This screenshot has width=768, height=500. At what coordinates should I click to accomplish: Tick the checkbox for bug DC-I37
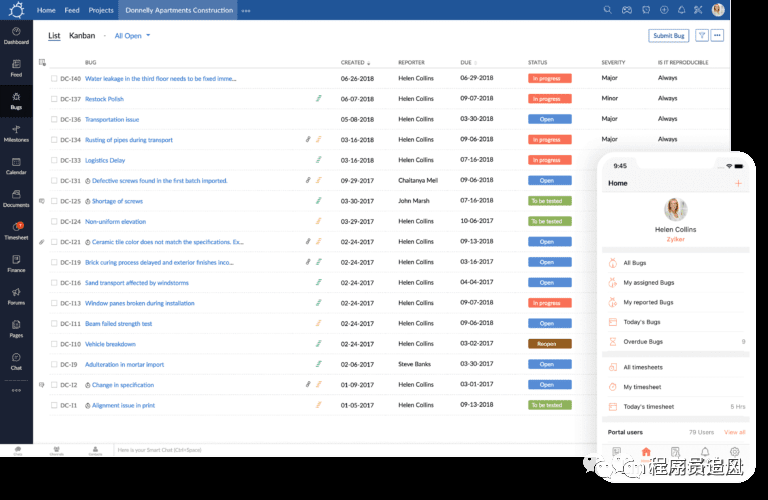(54, 99)
